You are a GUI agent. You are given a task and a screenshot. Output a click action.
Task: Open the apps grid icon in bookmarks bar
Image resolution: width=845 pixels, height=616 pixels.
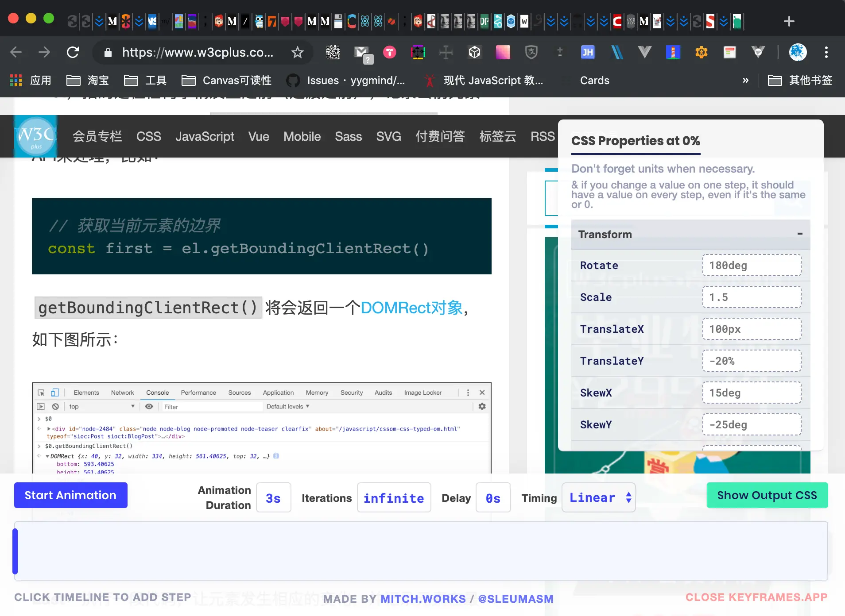click(16, 80)
